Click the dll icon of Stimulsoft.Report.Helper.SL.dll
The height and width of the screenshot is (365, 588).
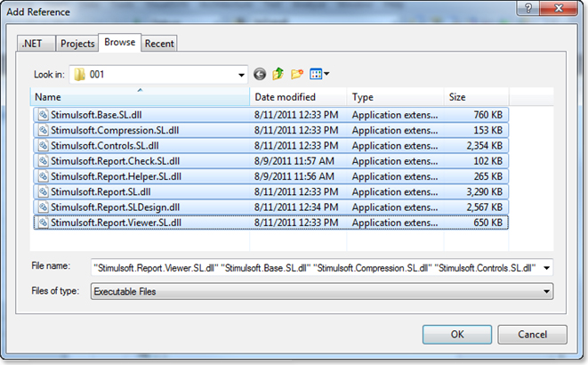[x=43, y=176]
